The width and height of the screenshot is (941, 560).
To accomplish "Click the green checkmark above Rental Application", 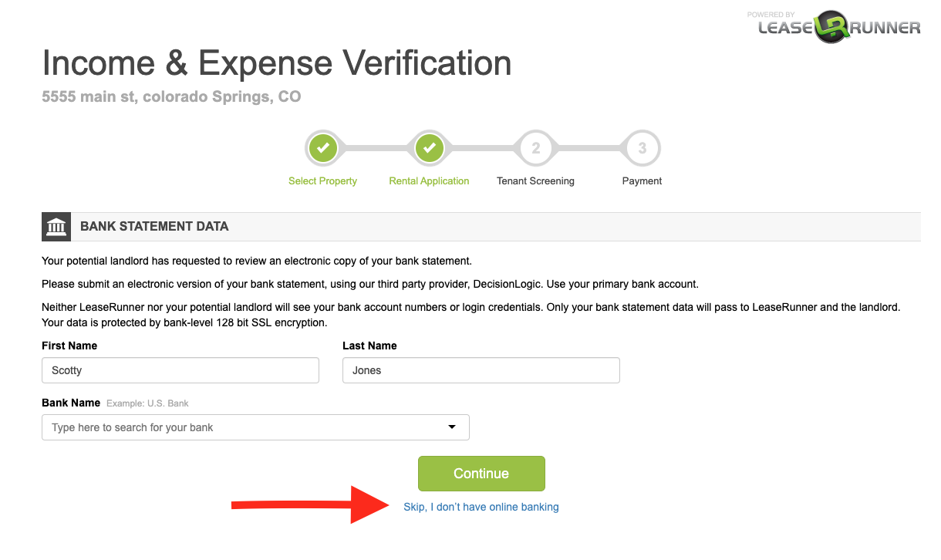I will pyautogui.click(x=430, y=148).
